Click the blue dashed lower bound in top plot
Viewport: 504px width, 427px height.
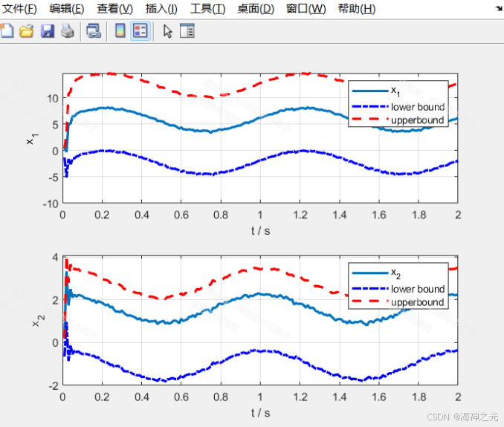pos(260,160)
